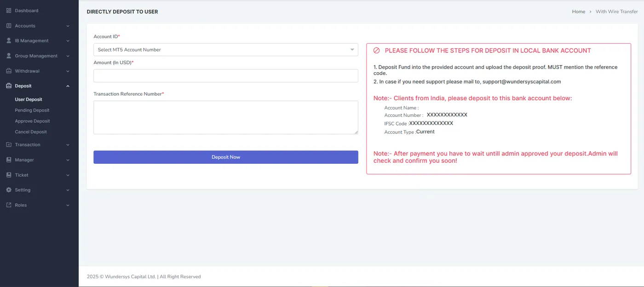This screenshot has height=287, width=644.
Task: Click the DIRECTLY DEPOSIT TO USER heading
Action: point(122,12)
